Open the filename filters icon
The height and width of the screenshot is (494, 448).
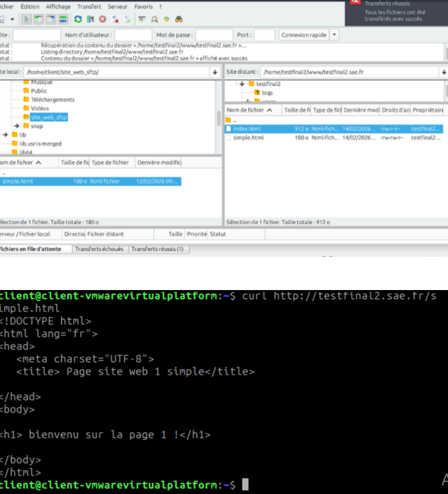point(141,20)
